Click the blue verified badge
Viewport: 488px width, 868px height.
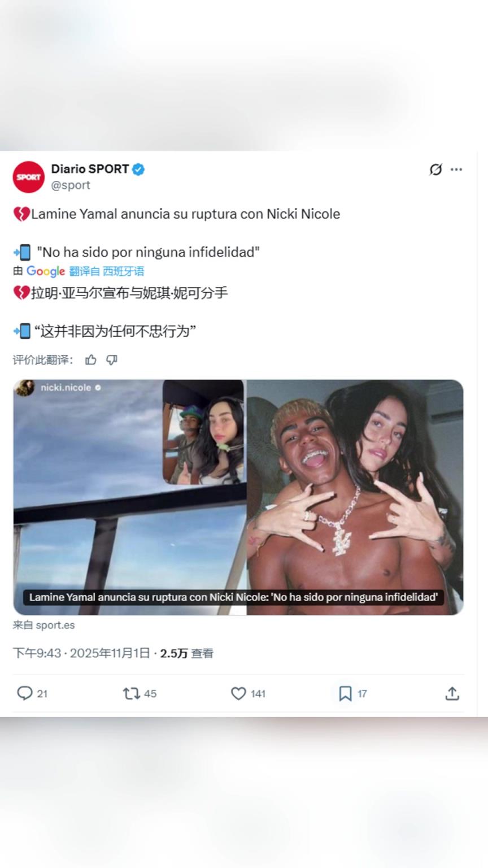[x=138, y=169]
